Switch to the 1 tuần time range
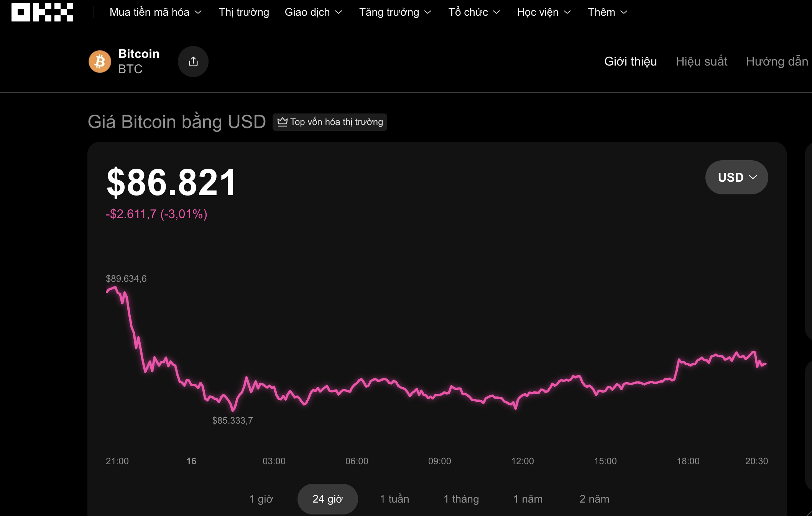The image size is (812, 516). click(x=394, y=499)
